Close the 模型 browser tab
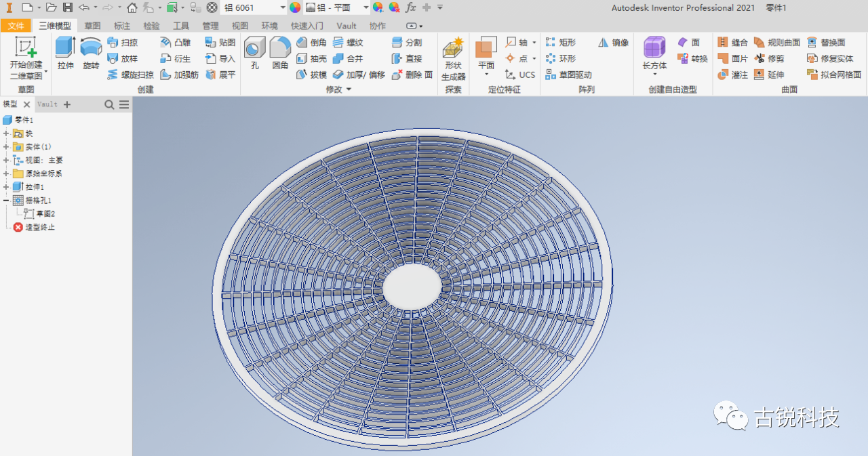The height and width of the screenshot is (456, 868). pyautogui.click(x=26, y=104)
